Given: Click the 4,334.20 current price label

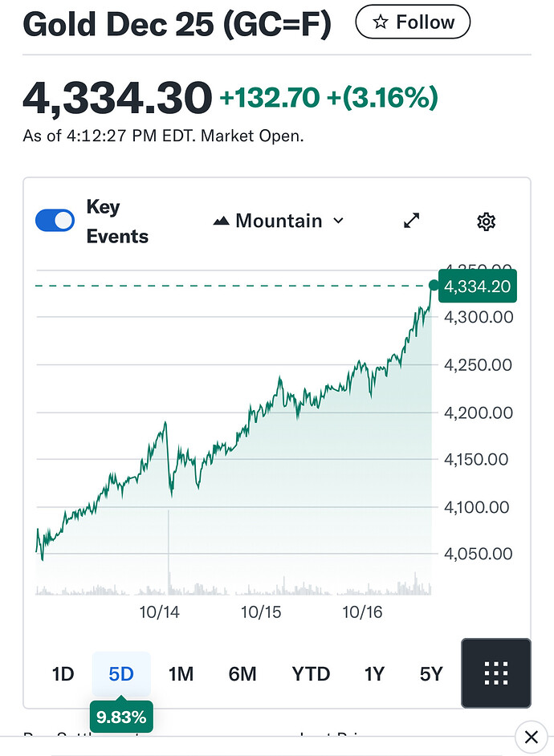Looking at the screenshot, I should point(477,286).
